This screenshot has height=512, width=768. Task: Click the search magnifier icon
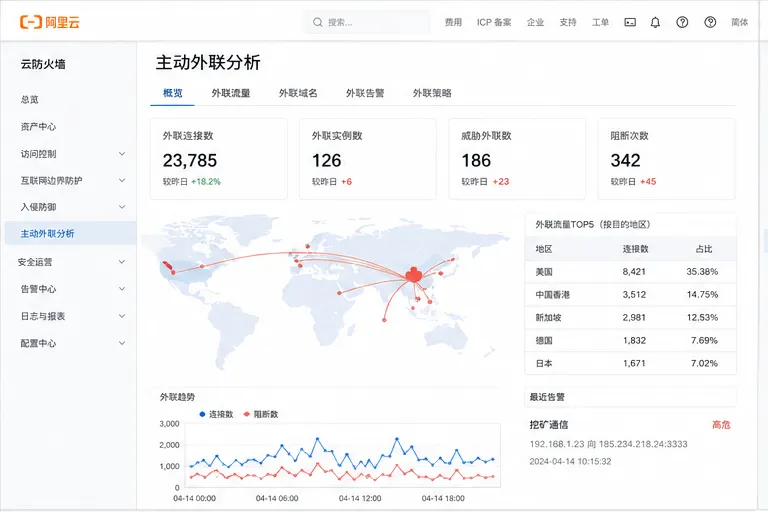pyautogui.click(x=317, y=22)
